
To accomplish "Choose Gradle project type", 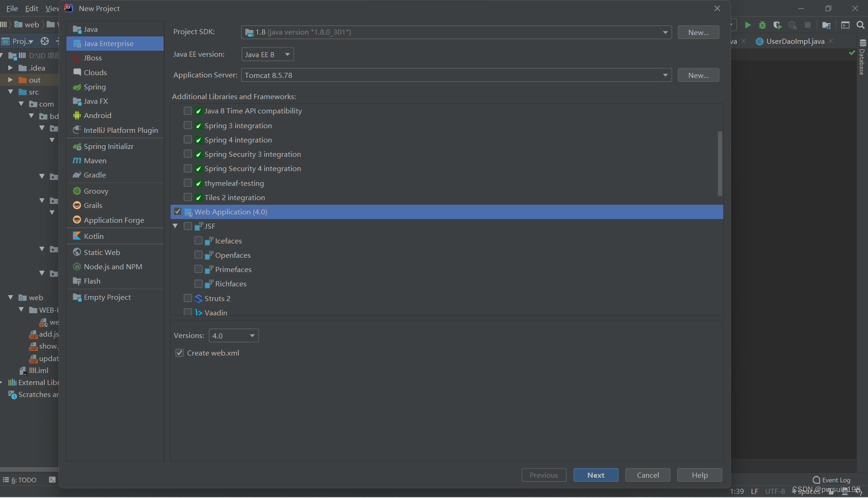I will (x=115, y=175).
